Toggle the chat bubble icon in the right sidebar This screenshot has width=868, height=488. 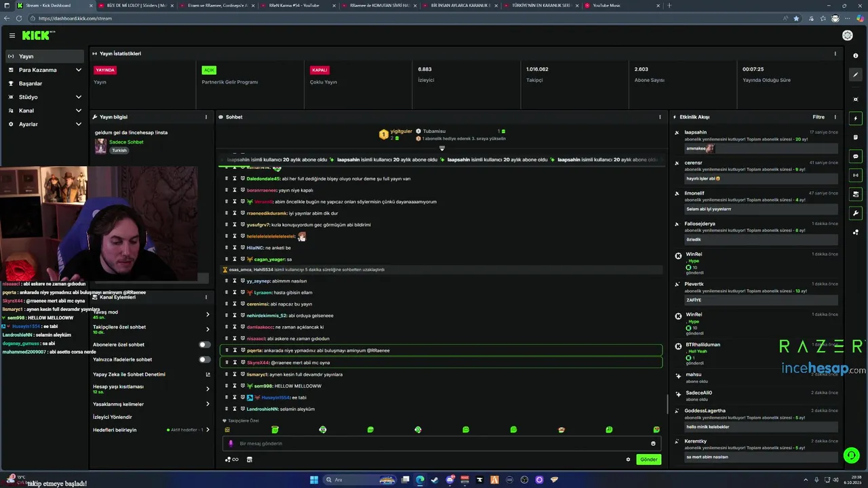(856, 156)
